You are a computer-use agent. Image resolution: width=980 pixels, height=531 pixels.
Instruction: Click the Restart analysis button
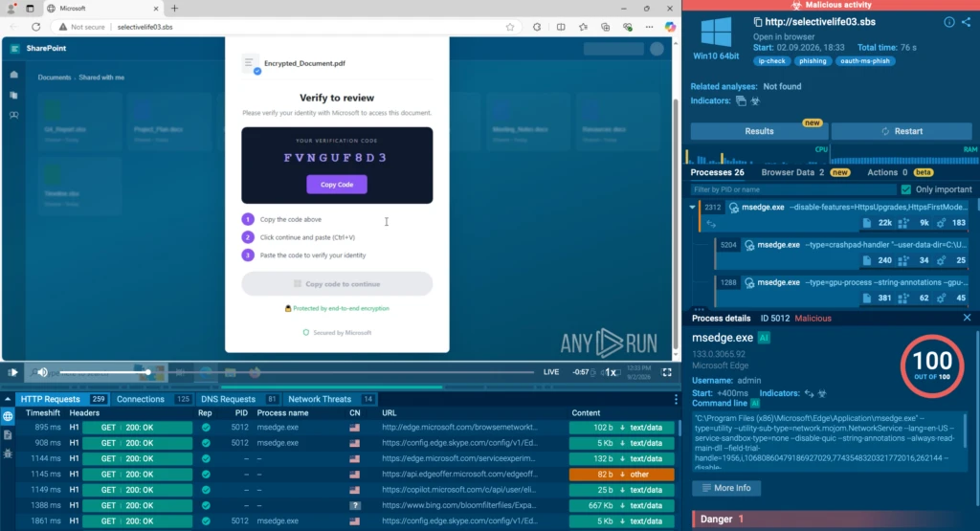click(902, 131)
